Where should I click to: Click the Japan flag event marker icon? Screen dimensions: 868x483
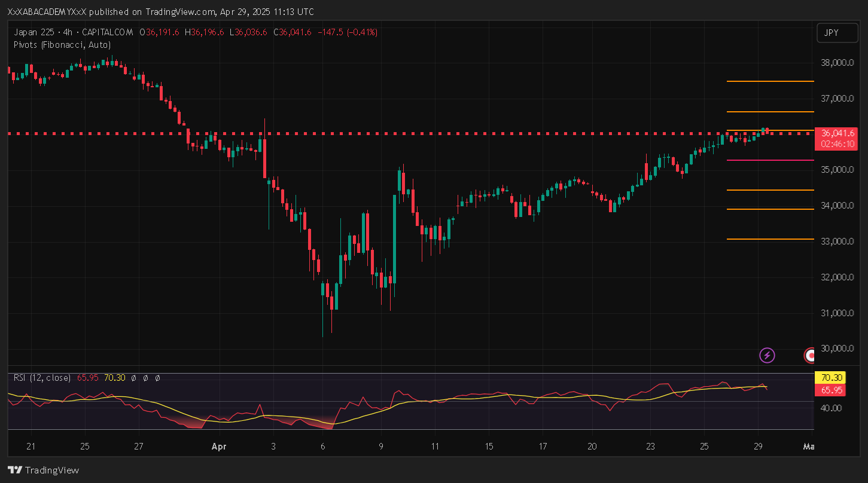coord(810,356)
